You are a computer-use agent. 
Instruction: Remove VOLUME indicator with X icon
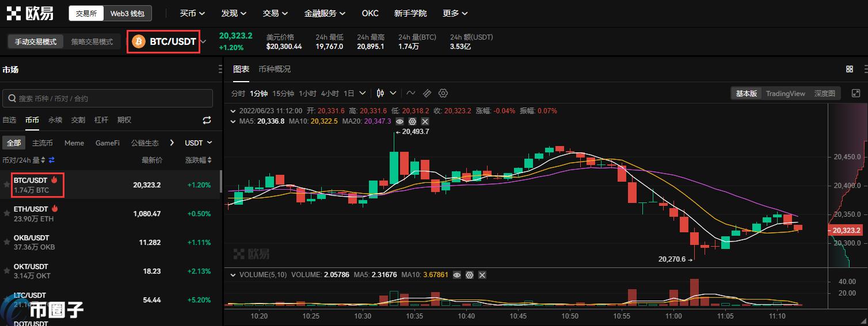tap(482, 275)
